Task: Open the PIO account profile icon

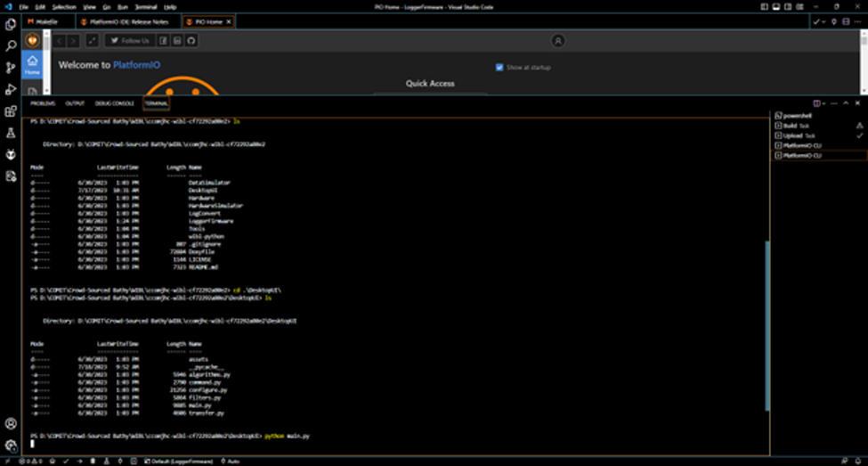Action: (x=558, y=40)
